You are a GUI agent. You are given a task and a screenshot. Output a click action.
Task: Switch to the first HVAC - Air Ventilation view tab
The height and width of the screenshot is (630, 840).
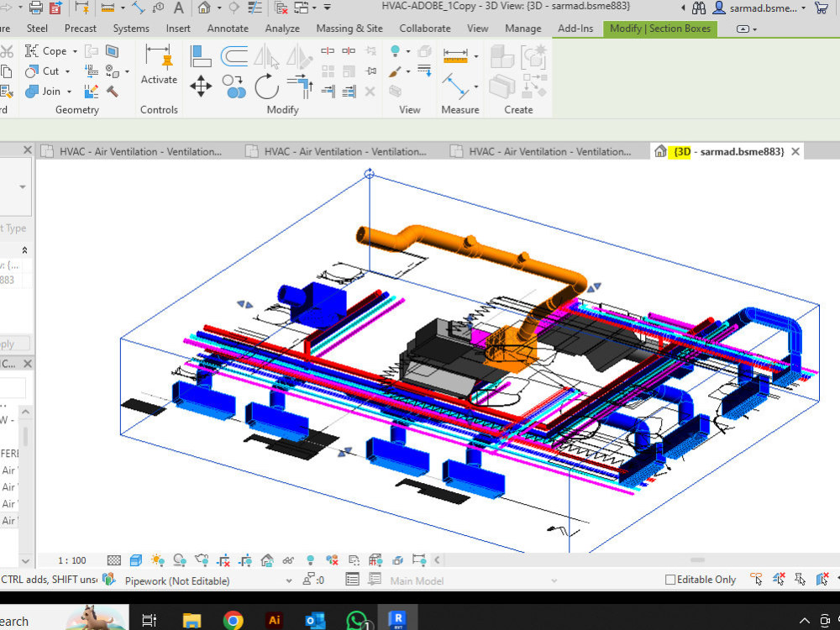(132, 151)
